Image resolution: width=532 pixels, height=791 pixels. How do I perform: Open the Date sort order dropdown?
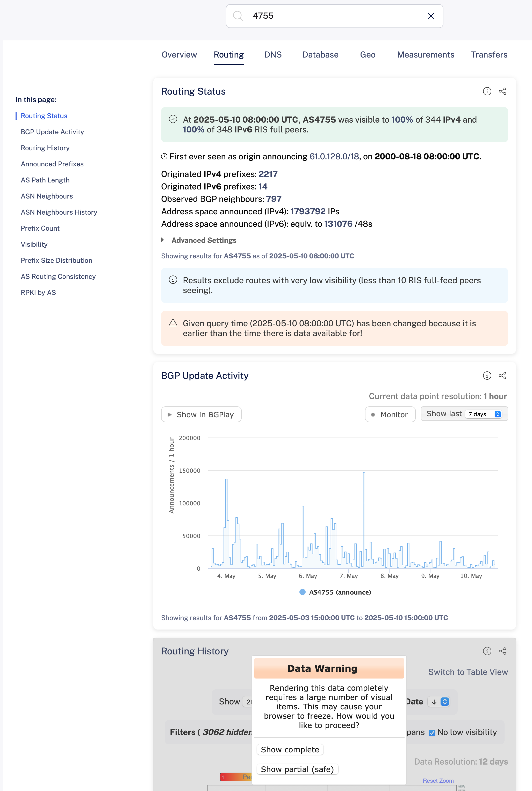point(439,702)
